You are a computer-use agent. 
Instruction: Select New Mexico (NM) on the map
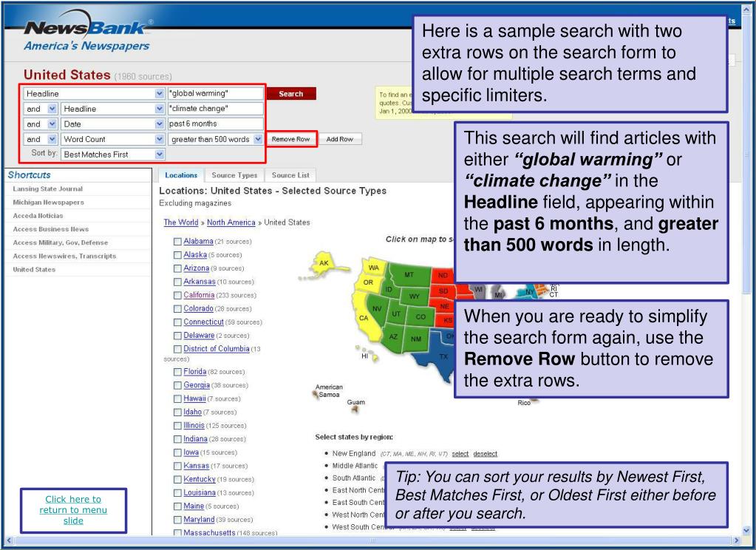point(415,339)
